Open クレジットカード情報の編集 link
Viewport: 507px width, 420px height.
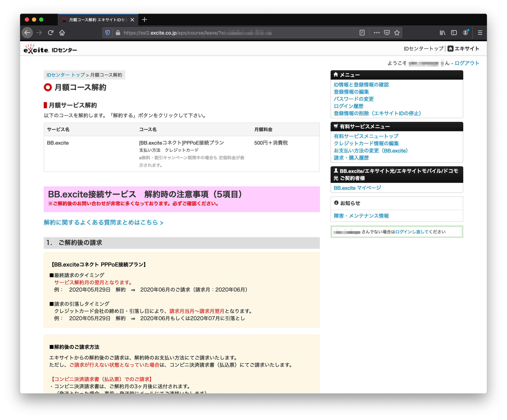[366, 143]
